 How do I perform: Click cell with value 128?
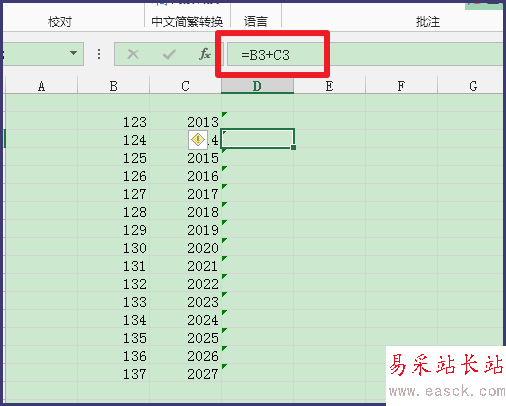[x=113, y=211]
